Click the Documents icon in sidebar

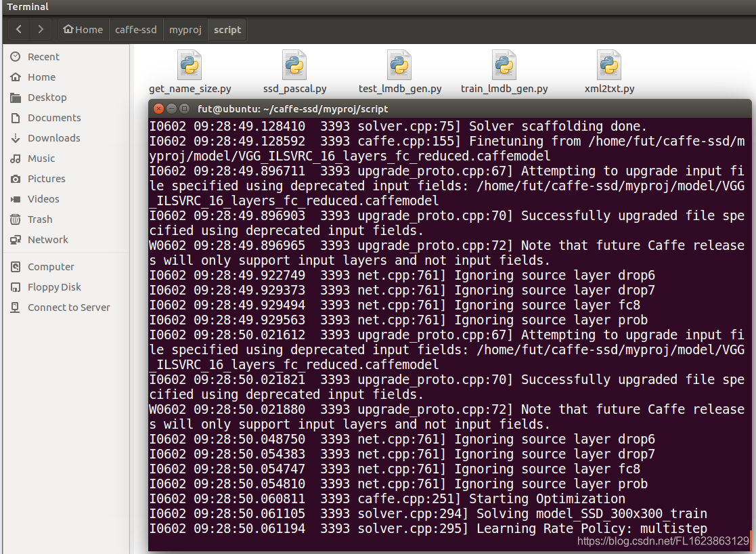[x=16, y=118]
